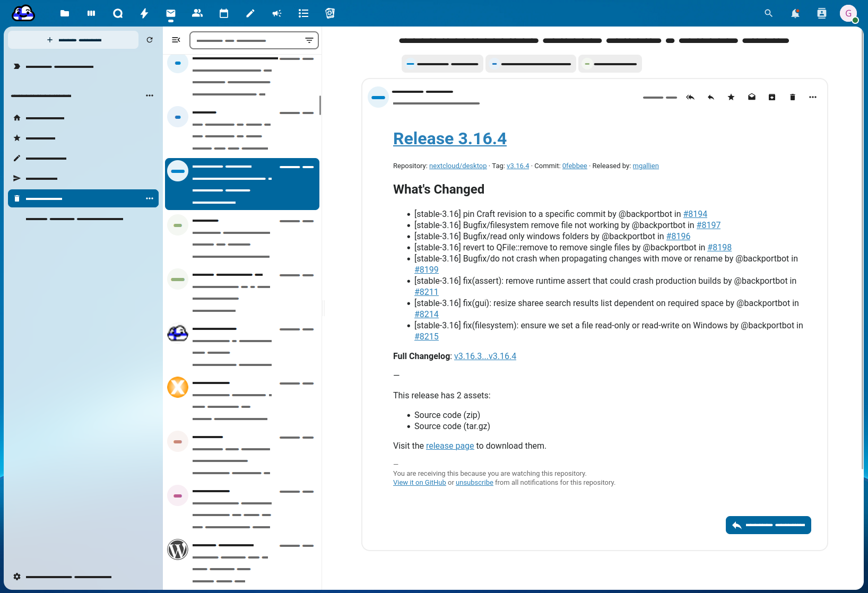868x593 pixels.
Task: Open the Deck app icon in top bar
Action: point(91,13)
